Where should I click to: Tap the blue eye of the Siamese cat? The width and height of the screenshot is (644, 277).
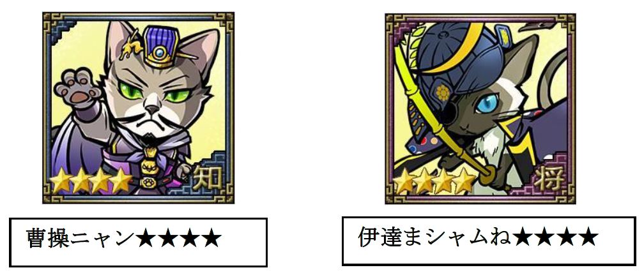[486, 103]
